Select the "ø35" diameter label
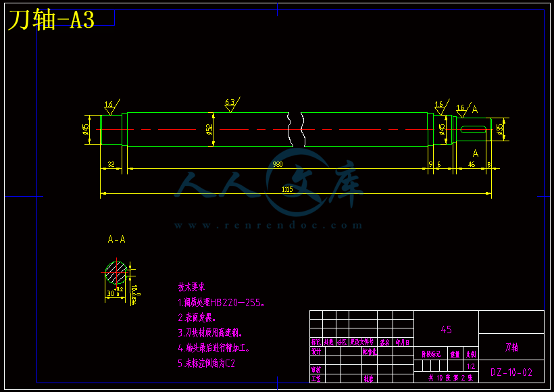Image resolution: width=554 pixels, height=392 pixels. click(x=499, y=129)
